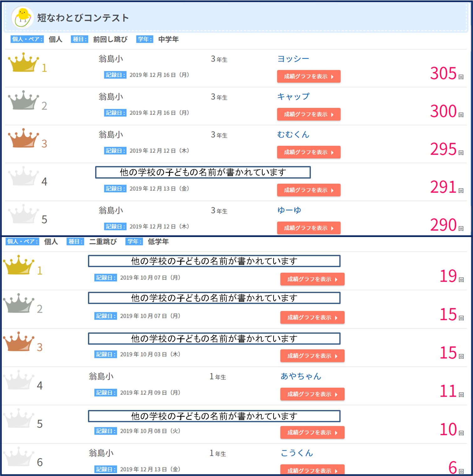Click the bronze crown beside むむくん row

(x=23, y=138)
